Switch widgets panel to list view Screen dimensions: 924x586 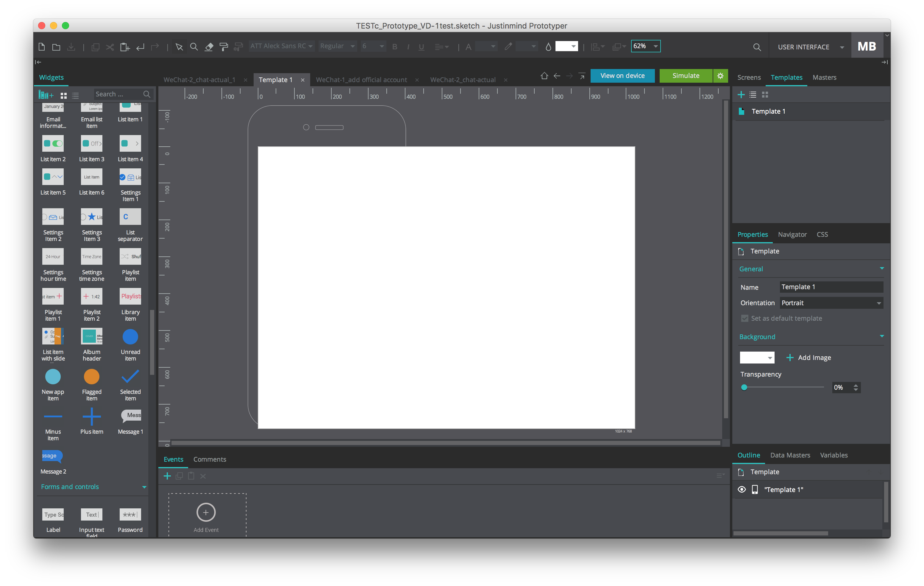(76, 95)
